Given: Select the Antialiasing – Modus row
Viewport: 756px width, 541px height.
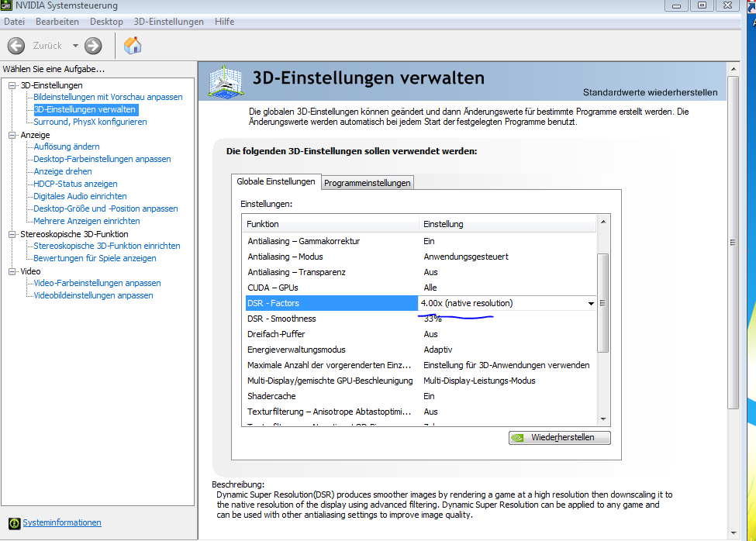Looking at the screenshot, I should (x=420, y=257).
